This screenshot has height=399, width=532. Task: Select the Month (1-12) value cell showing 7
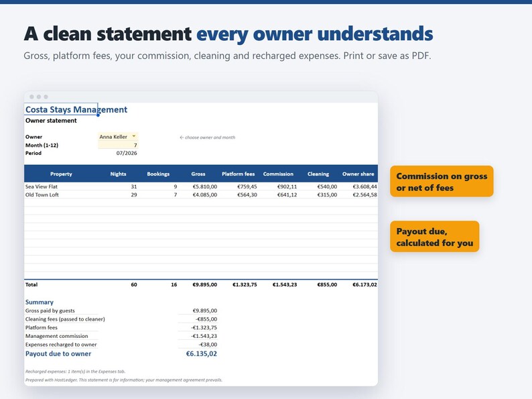click(x=118, y=145)
